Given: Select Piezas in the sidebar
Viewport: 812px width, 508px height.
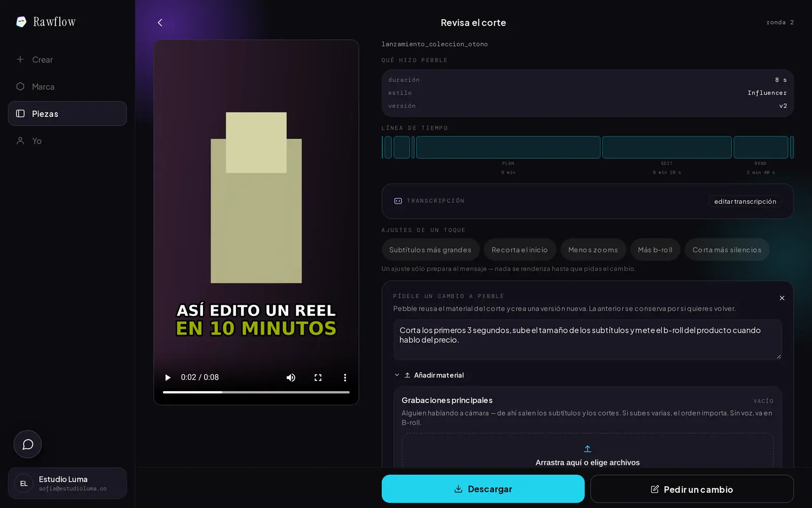Looking at the screenshot, I should [67, 114].
